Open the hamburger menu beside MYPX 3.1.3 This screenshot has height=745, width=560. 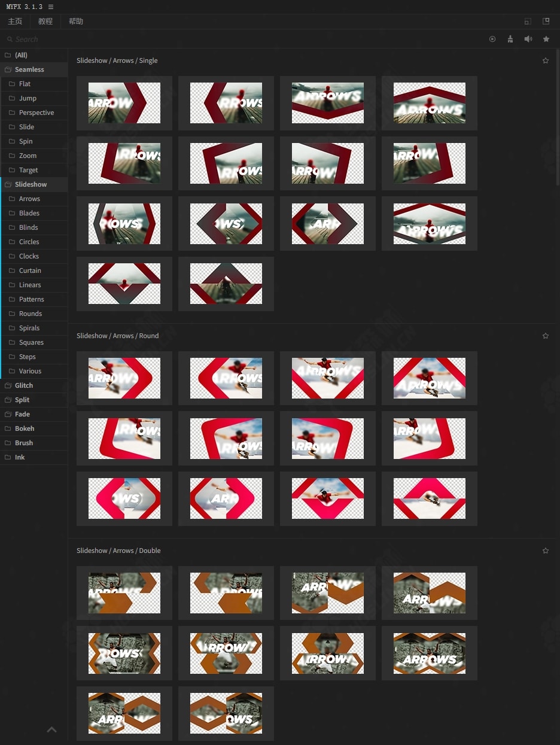[51, 7]
